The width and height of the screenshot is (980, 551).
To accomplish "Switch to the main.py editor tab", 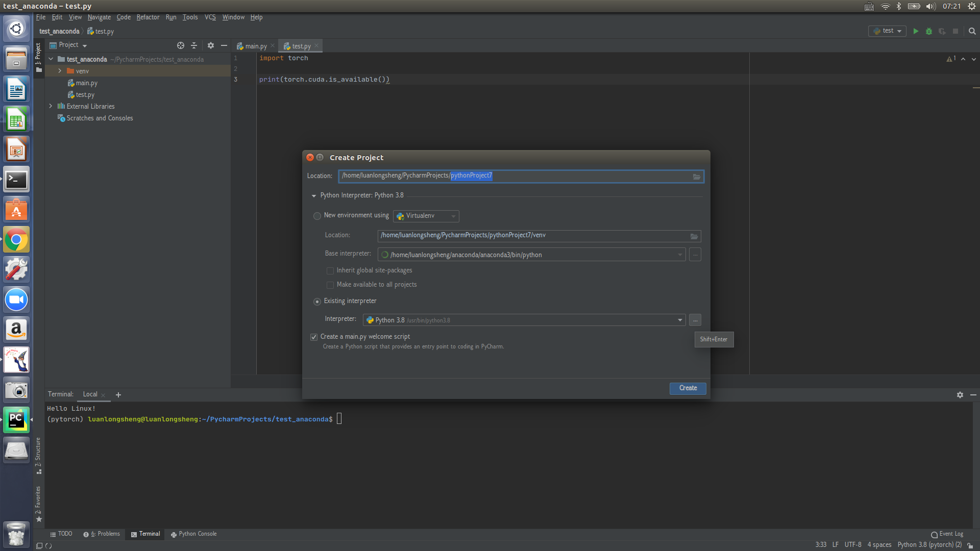I will click(x=255, y=46).
